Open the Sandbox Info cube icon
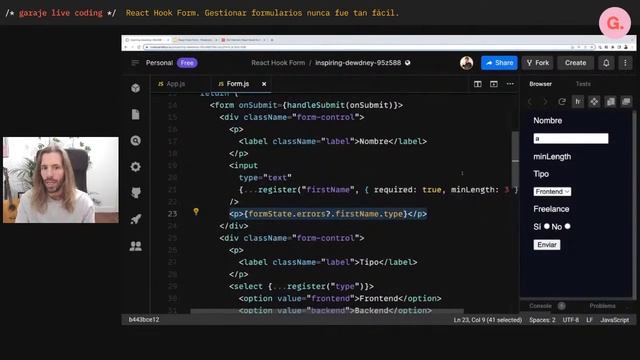 [x=136, y=88]
